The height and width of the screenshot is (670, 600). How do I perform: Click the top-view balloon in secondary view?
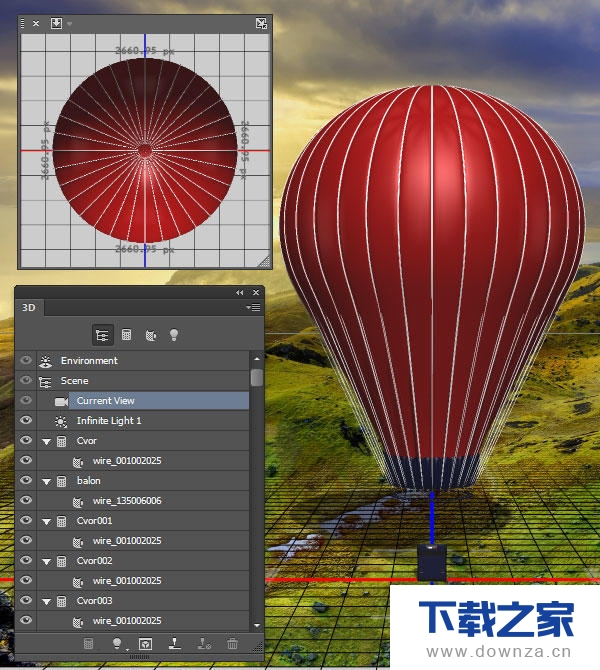[145, 150]
